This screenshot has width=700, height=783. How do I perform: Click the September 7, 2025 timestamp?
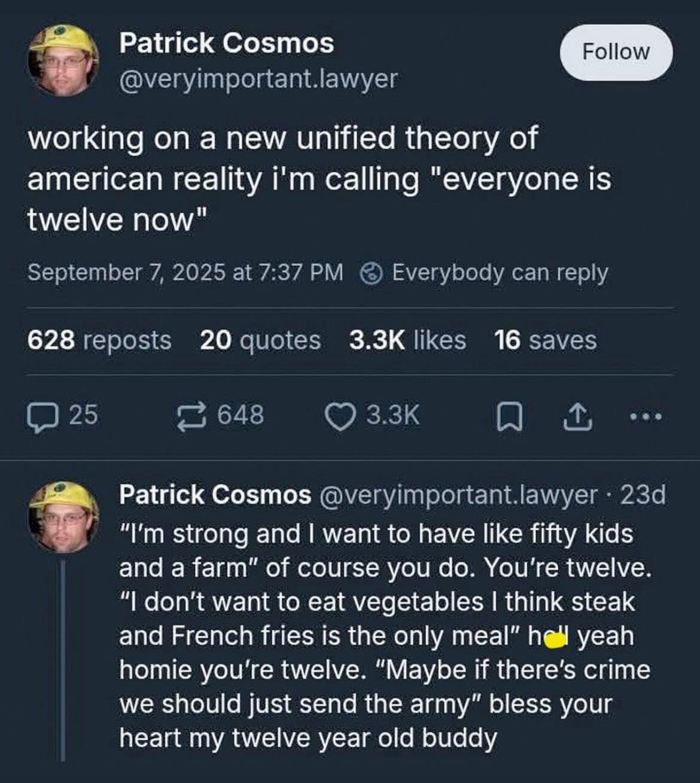(185, 273)
